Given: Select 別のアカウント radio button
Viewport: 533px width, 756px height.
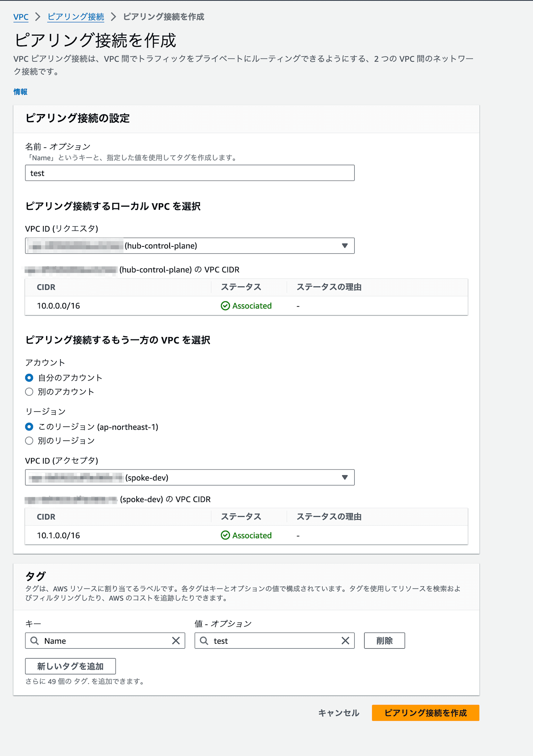Looking at the screenshot, I should (x=29, y=392).
